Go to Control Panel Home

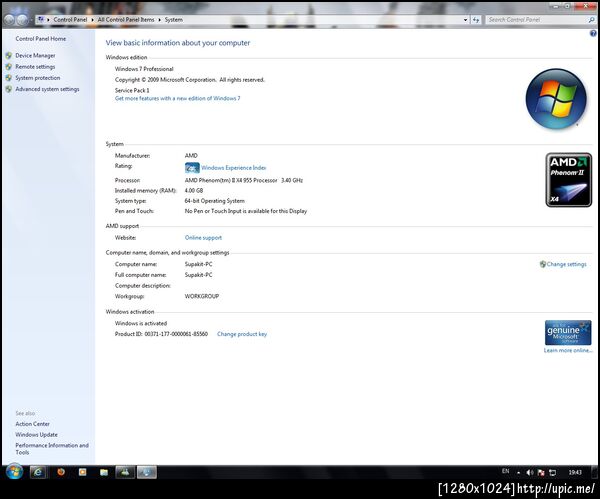[x=41, y=39]
